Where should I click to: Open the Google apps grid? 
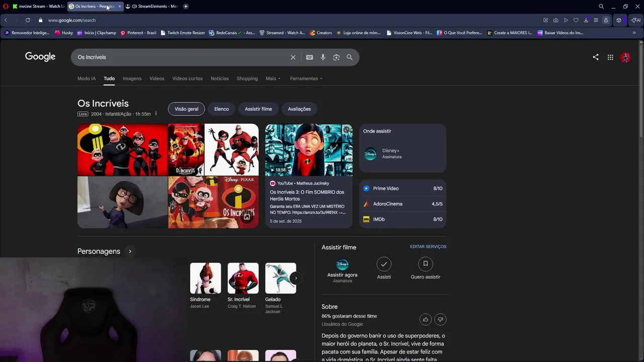click(x=610, y=57)
